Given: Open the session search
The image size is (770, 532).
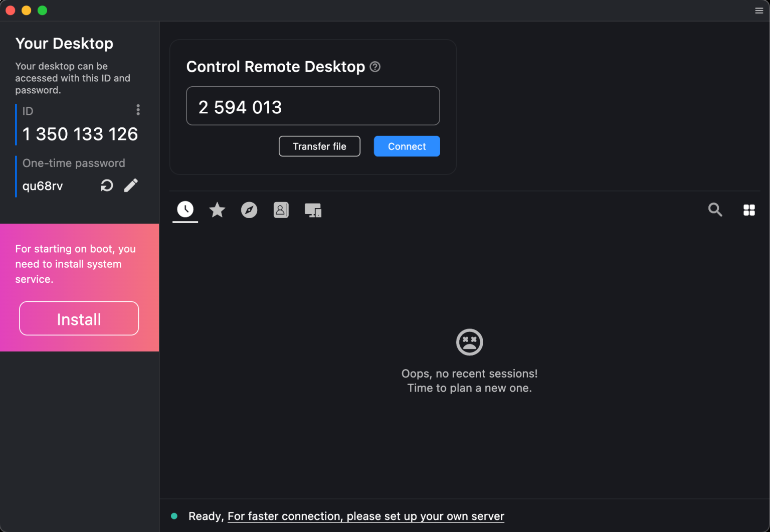Looking at the screenshot, I should [715, 210].
